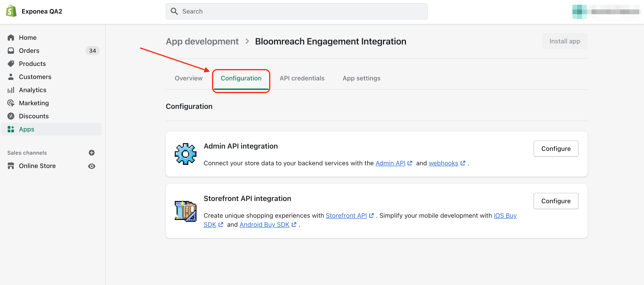Click the Online Store storefront icon

(x=11, y=166)
